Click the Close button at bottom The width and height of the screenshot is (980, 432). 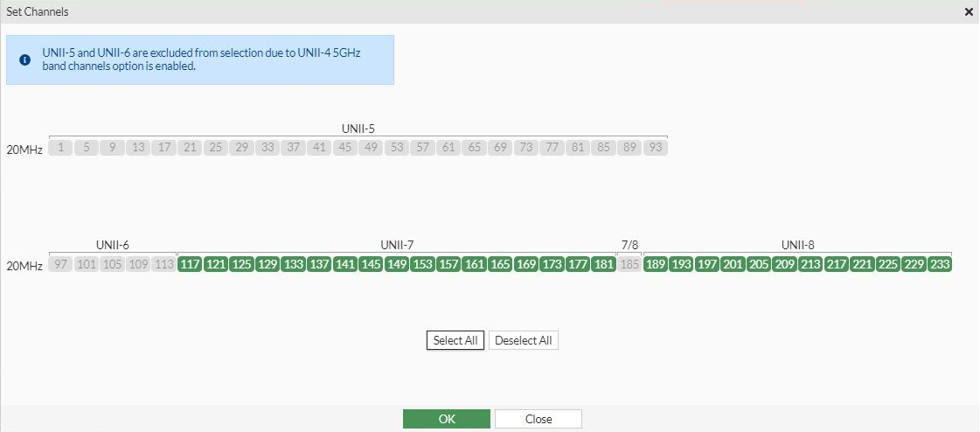point(538,419)
